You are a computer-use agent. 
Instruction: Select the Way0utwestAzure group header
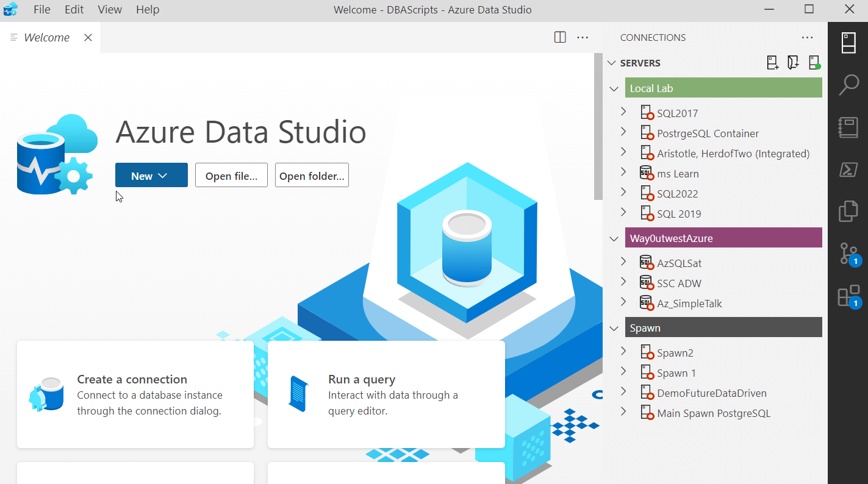[723, 238]
